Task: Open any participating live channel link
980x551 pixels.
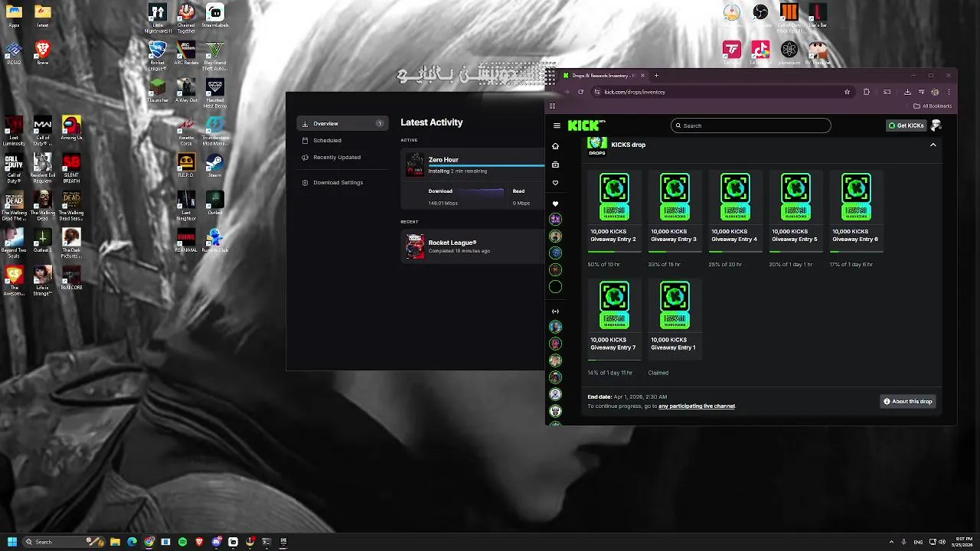Action: point(697,406)
